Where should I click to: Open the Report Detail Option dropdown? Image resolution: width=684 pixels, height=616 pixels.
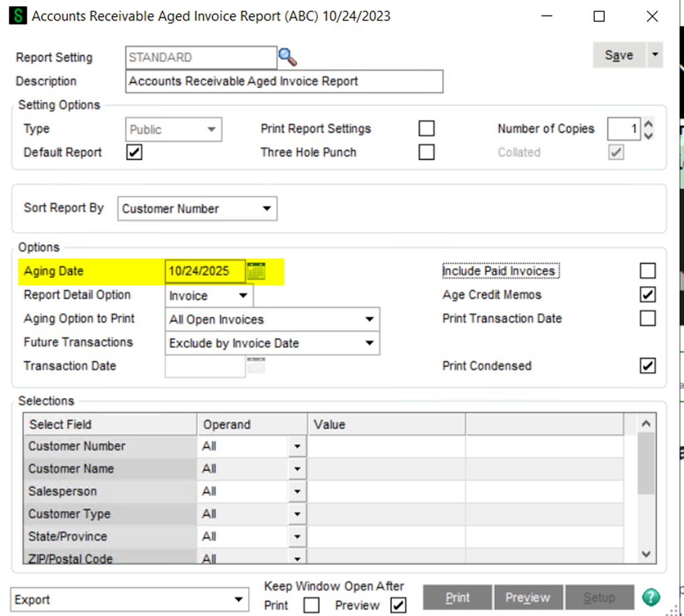(244, 295)
